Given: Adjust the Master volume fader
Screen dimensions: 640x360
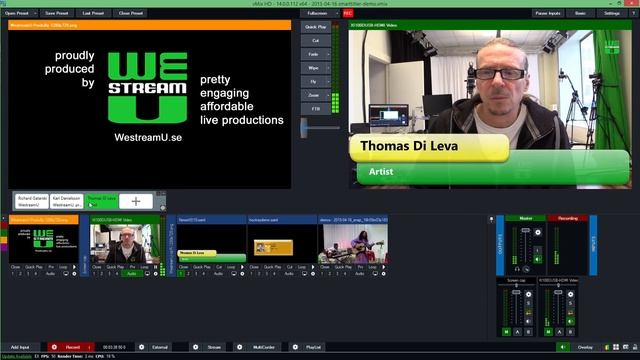Looking at the screenshot, I should tap(526, 231).
